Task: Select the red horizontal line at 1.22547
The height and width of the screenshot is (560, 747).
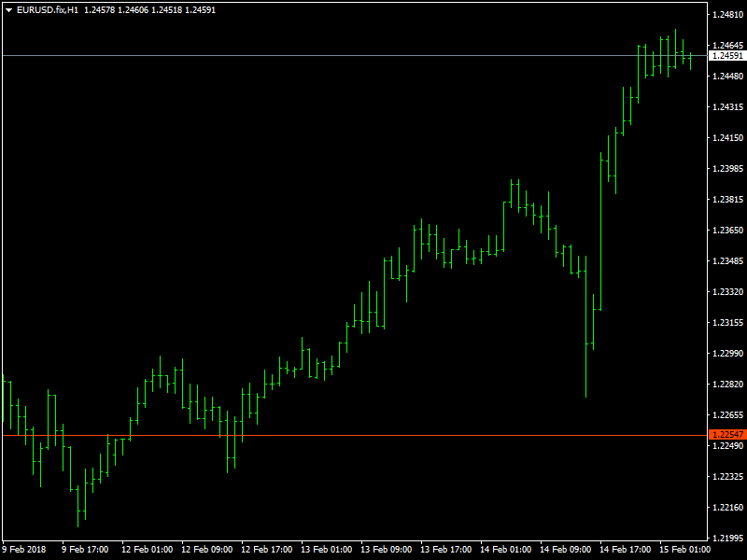Action: point(355,435)
